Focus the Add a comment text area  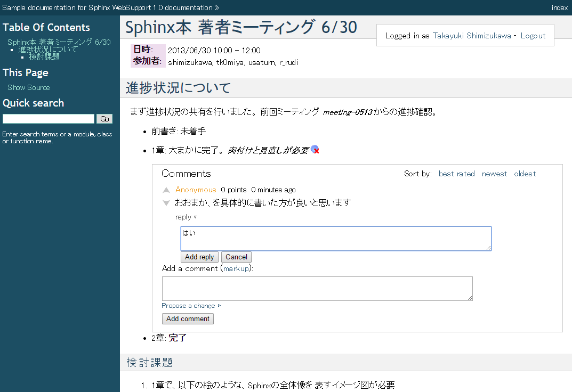click(317, 289)
